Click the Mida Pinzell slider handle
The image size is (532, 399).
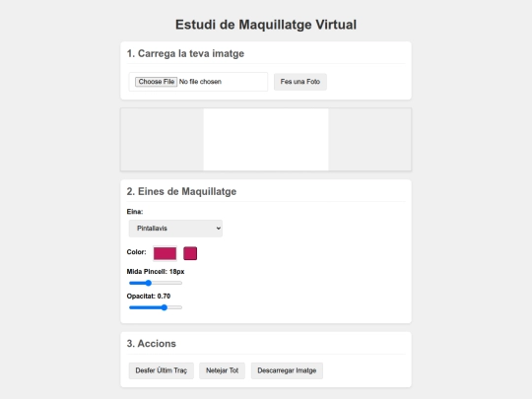click(x=148, y=283)
